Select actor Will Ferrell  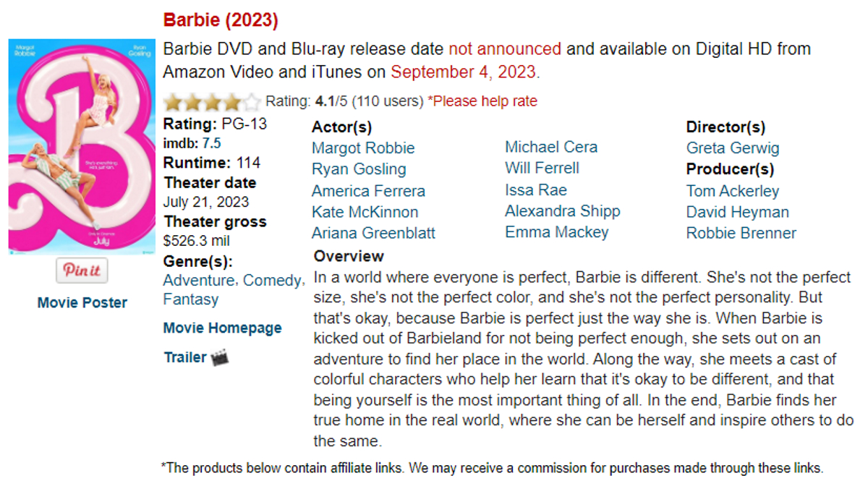542,169
